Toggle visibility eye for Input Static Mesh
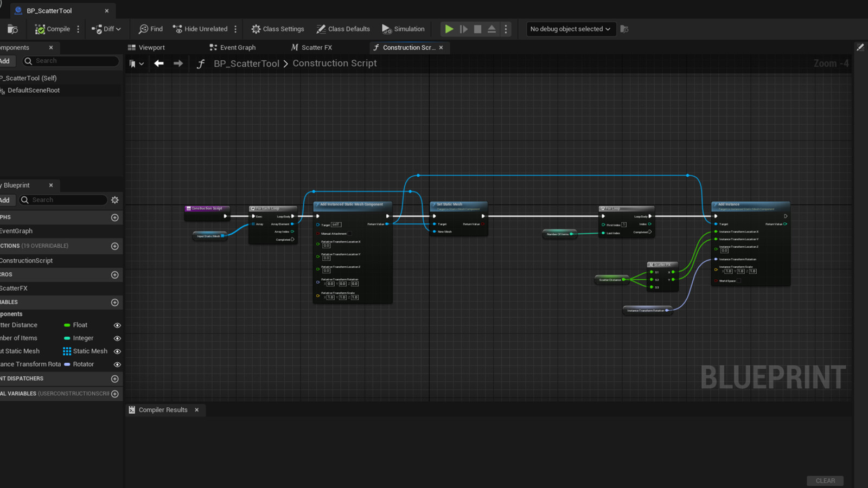868x488 pixels. point(117,351)
